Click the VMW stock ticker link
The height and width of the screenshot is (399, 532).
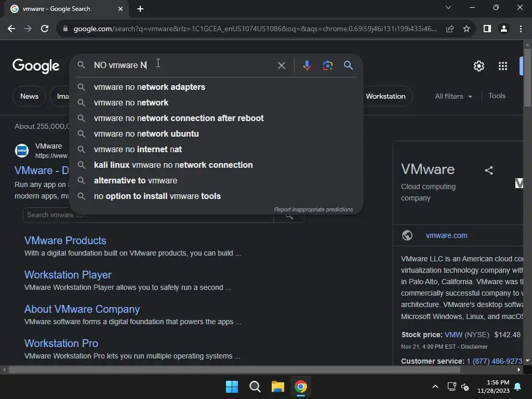(x=453, y=335)
